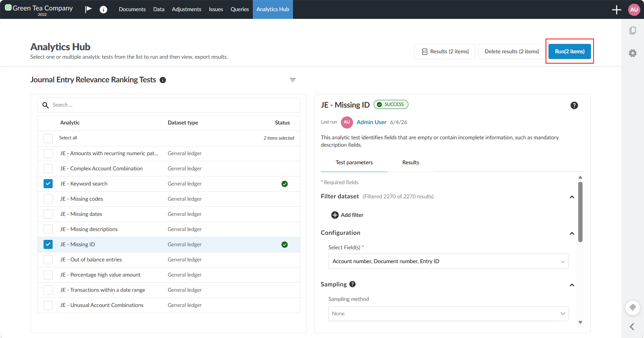Click the Add filter button

tap(347, 215)
